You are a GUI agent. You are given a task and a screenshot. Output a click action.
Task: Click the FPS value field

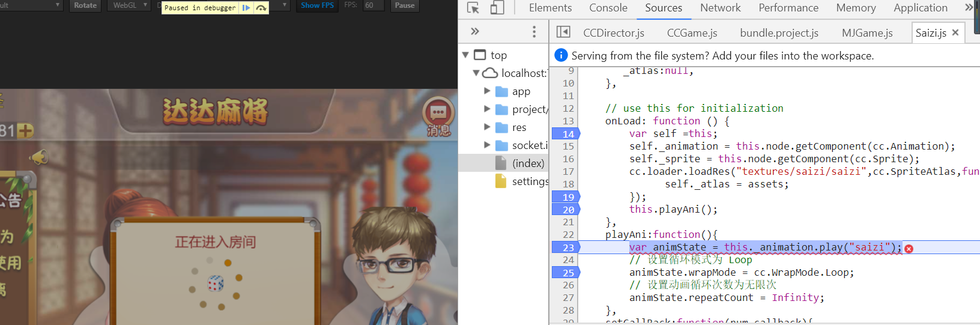point(374,5)
